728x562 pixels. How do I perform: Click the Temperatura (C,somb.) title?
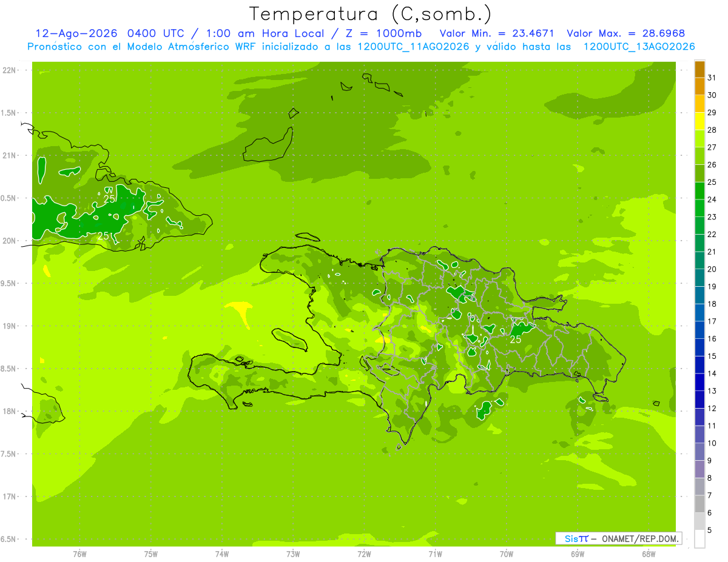pos(370,14)
